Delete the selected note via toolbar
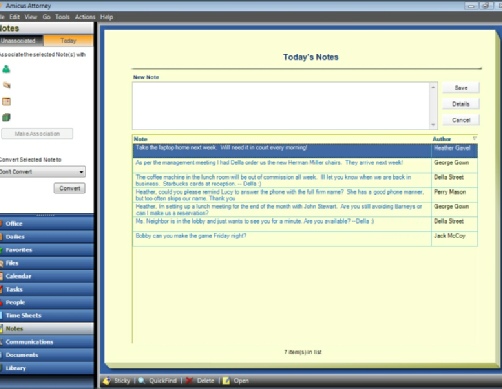Viewport: 502px width, 389px height. (x=200, y=381)
